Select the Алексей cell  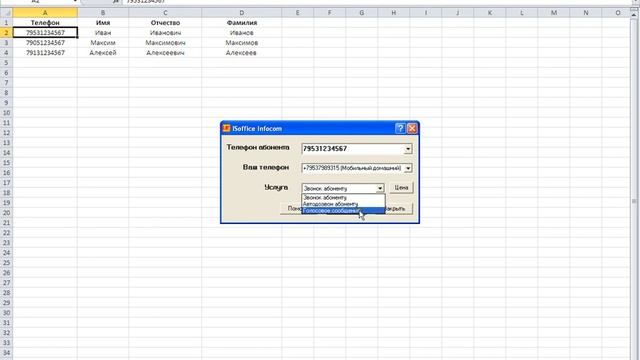pos(103,53)
